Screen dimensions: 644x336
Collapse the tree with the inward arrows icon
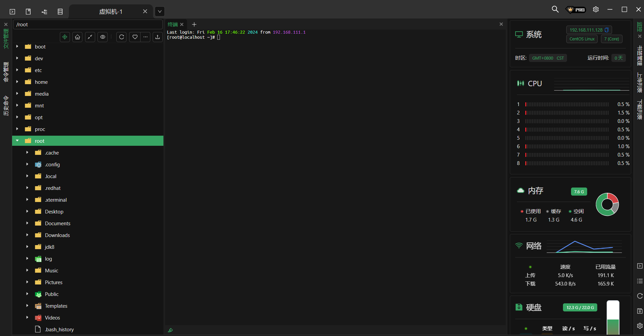(x=90, y=37)
